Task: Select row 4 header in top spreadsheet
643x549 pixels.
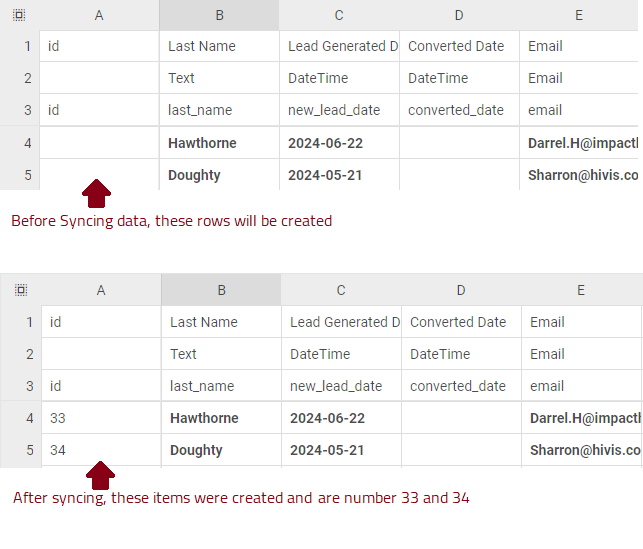Action: pyautogui.click(x=20, y=143)
